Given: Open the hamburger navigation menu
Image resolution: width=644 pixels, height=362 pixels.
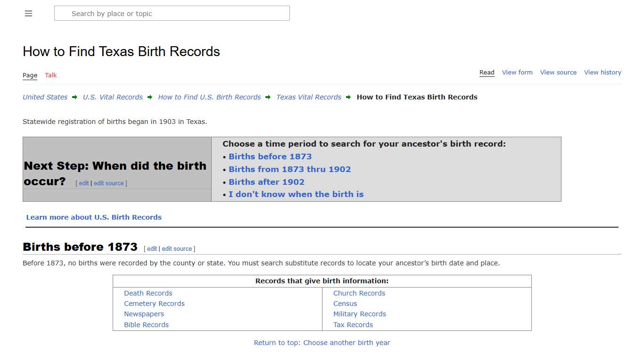Looking at the screenshot, I should (28, 13).
